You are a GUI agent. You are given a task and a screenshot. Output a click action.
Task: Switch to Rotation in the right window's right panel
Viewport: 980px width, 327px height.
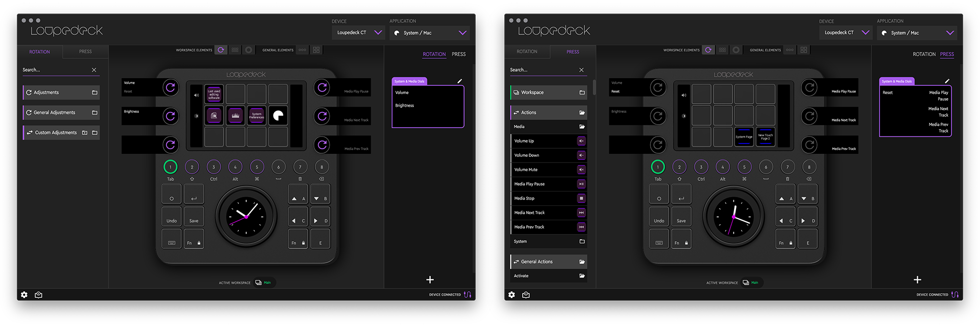click(x=924, y=54)
